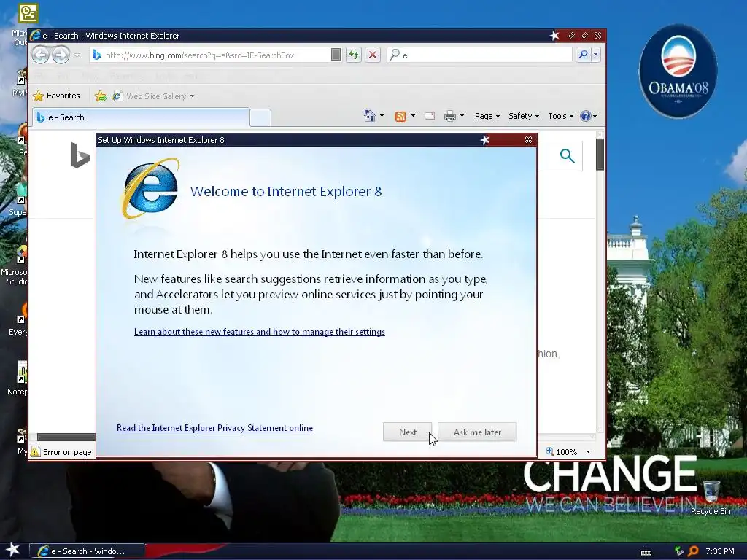Click the search box containing "e"
Screen dimensions: 747x560
(x=479, y=55)
